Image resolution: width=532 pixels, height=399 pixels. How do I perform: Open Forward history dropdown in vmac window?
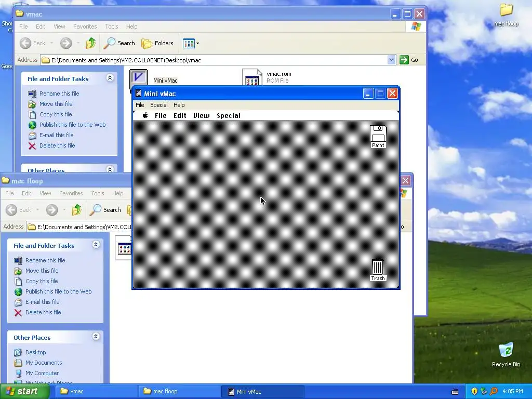(x=78, y=43)
